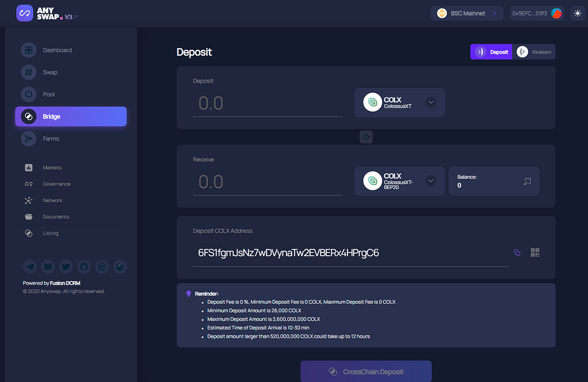The height and width of the screenshot is (382, 588).
Task: Click the Reminder lightbulb icon
Action: click(x=188, y=294)
